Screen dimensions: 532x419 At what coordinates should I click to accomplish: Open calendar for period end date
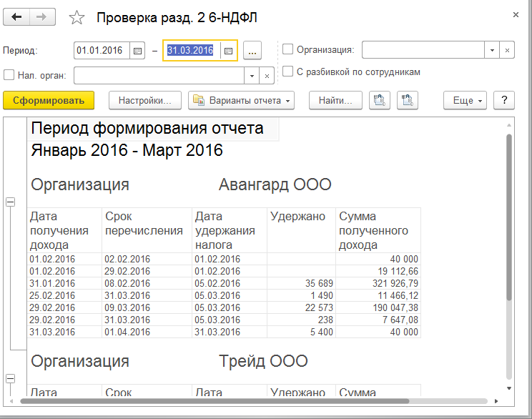228,51
